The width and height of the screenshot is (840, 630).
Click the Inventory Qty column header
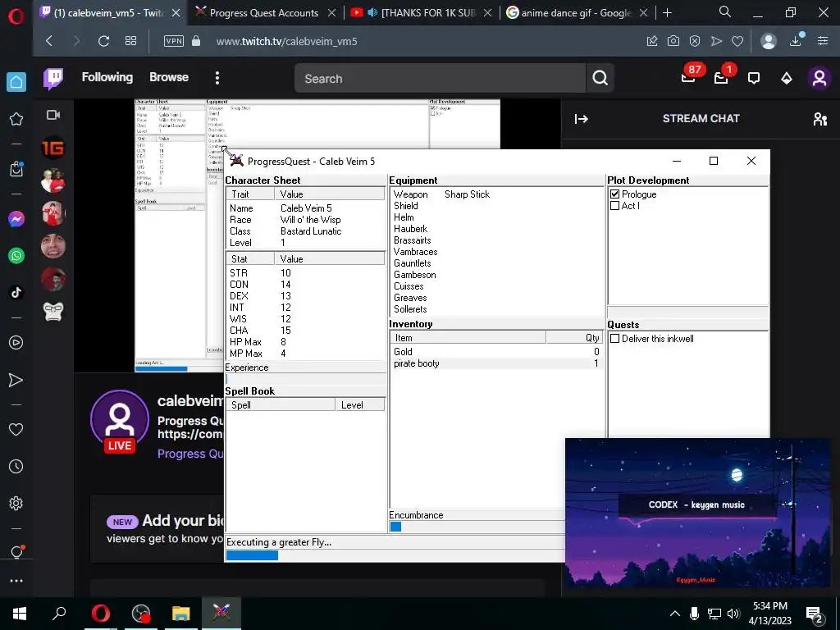click(x=573, y=337)
